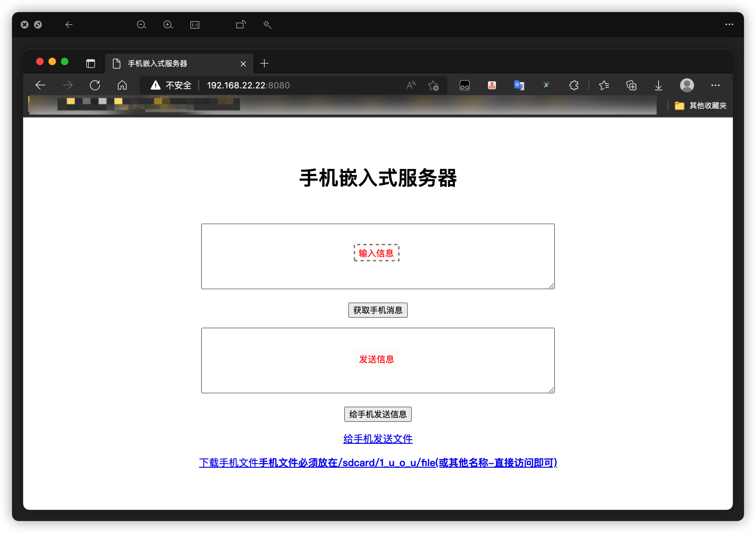
Task: Toggle the browser vertical tabs panel icon
Action: 90,63
